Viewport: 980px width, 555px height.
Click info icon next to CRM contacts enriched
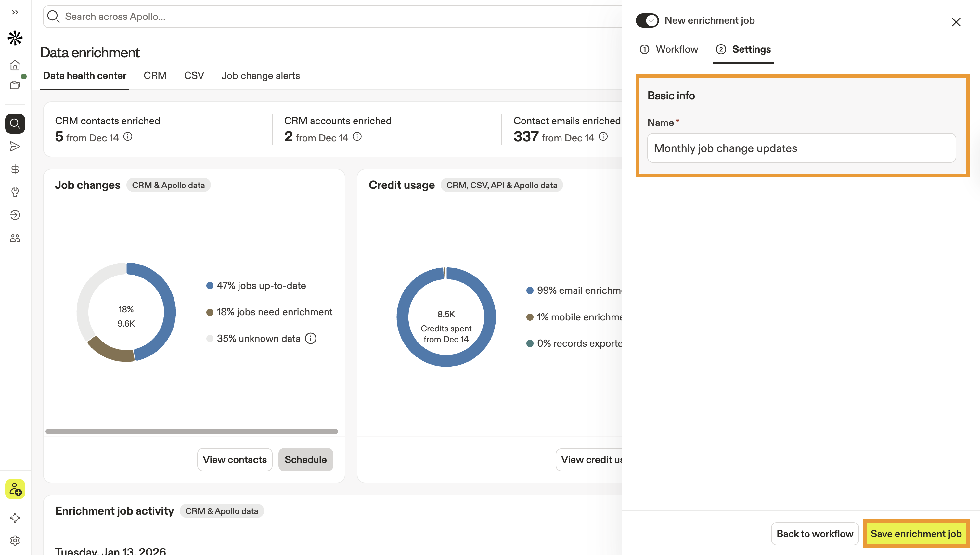point(128,136)
